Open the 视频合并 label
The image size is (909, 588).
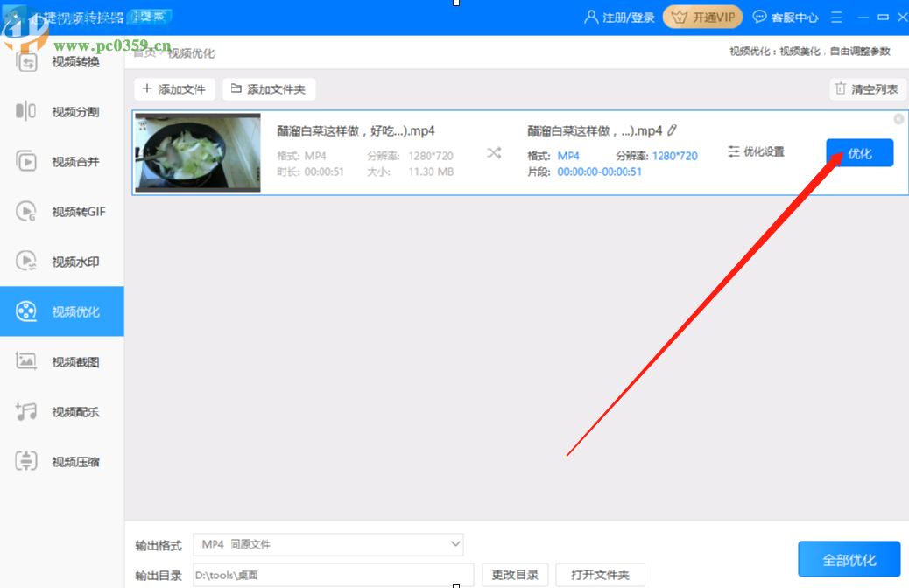(76, 162)
